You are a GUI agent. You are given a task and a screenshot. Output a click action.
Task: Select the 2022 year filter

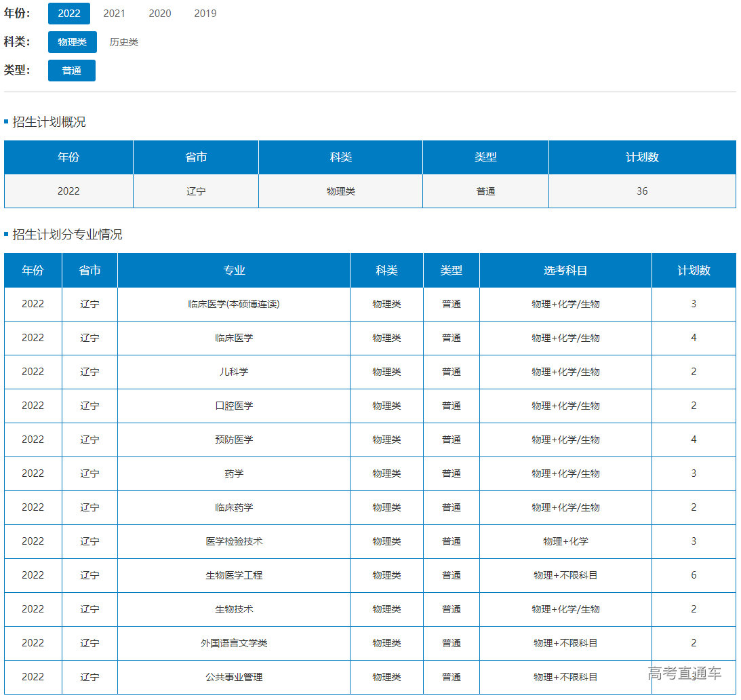(x=69, y=14)
